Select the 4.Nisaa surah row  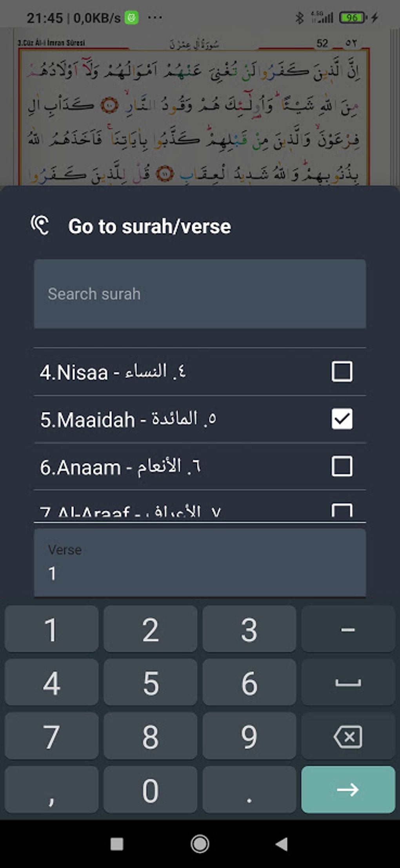pyautogui.click(x=157, y=372)
